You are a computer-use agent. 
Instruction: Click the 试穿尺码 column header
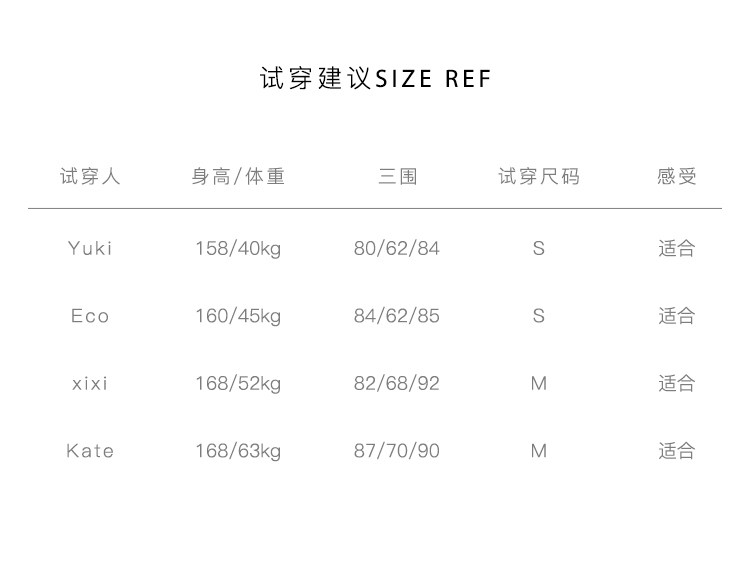click(539, 177)
